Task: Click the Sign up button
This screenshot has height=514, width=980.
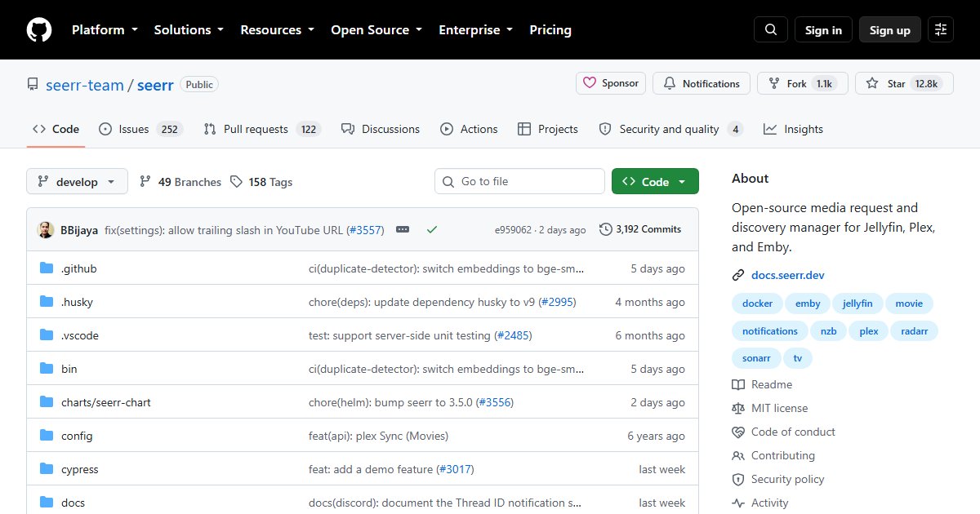Action: 890,30
